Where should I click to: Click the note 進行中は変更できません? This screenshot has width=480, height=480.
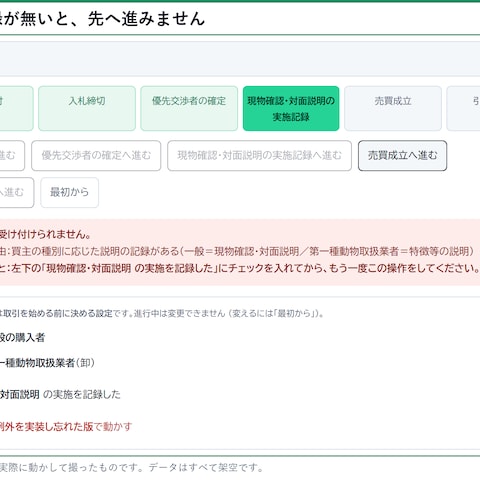tap(179, 313)
